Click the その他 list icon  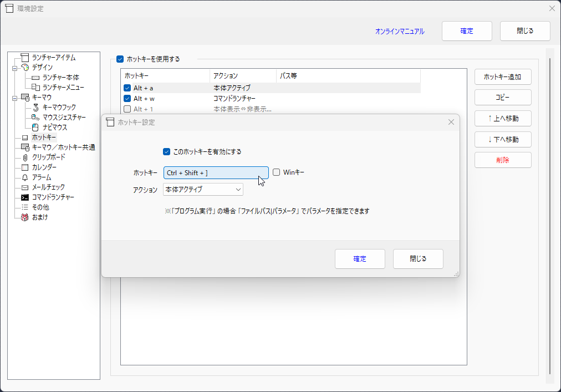point(25,207)
